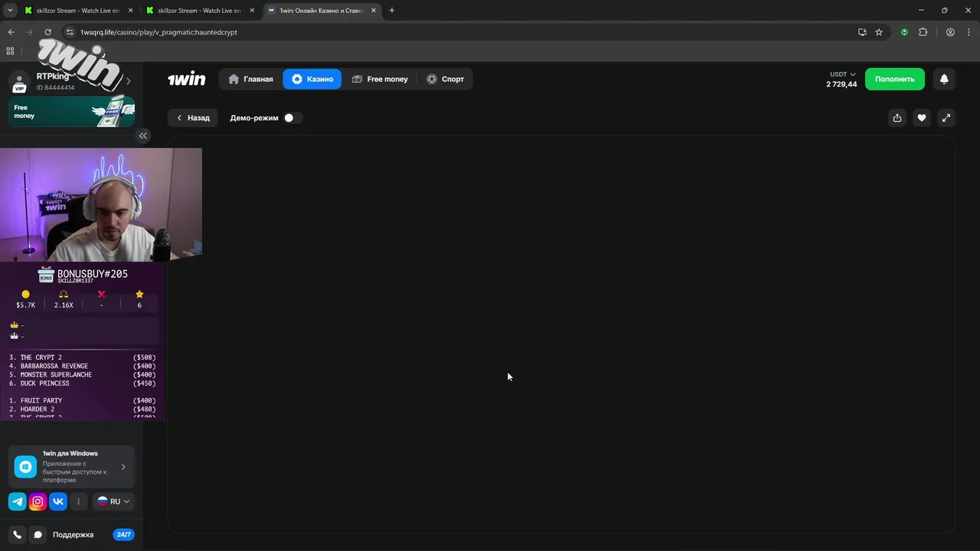Click the streamer webcam overlay

point(101,204)
